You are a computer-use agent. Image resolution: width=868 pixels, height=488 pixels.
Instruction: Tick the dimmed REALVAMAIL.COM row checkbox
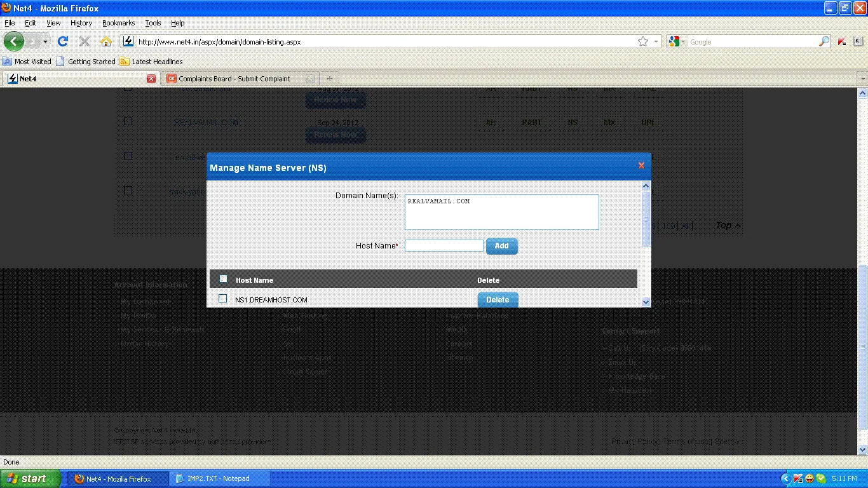(x=128, y=121)
